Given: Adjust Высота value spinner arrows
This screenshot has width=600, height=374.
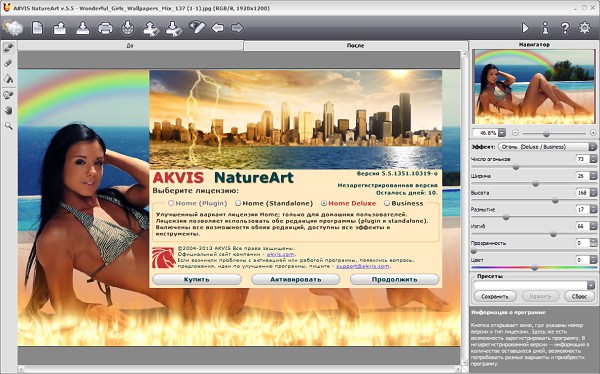Looking at the screenshot, I should point(593,193).
